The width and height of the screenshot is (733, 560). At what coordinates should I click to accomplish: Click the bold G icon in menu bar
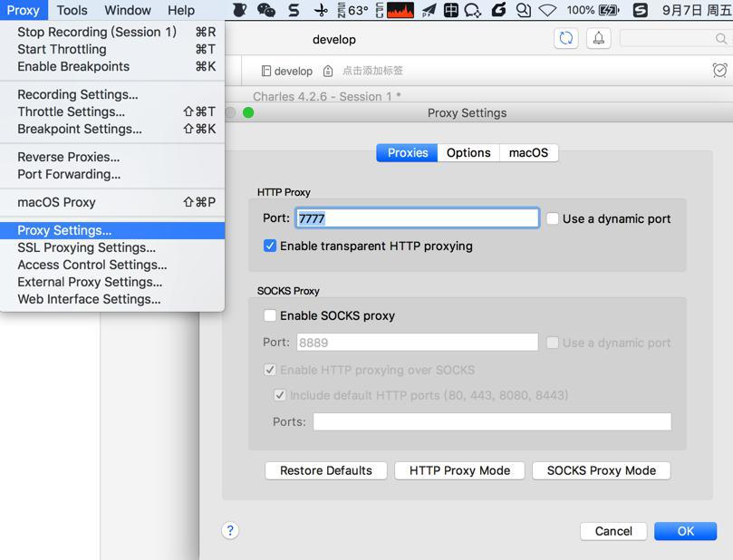[498, 10]
